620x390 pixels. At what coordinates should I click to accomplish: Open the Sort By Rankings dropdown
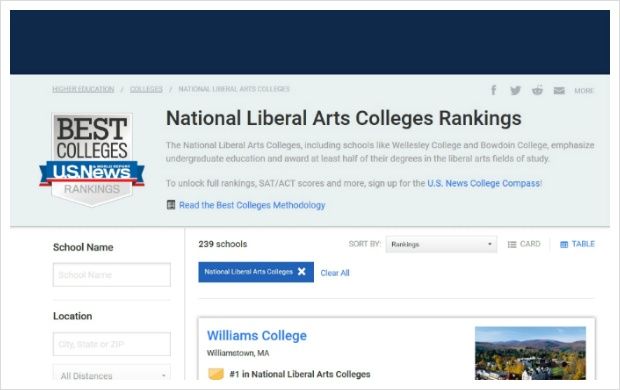coord(441,244)
